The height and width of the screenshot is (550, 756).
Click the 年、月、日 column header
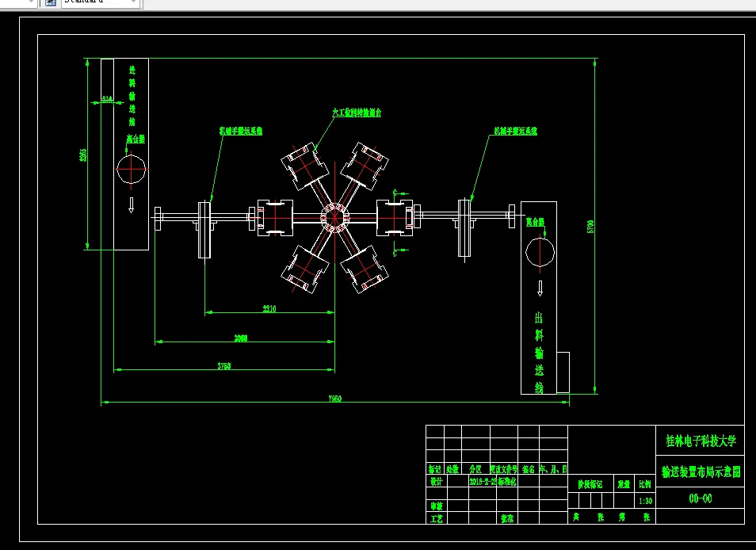click(x=553, y=468)
